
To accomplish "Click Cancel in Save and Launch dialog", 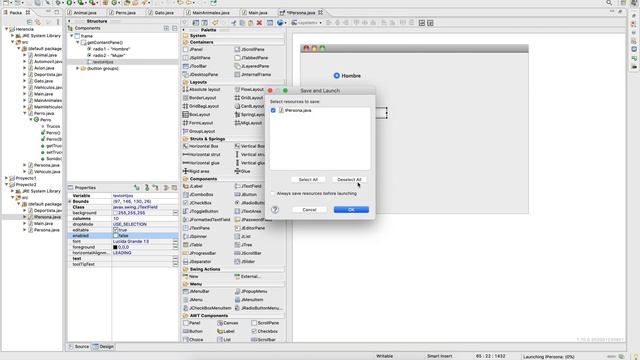I will tap(309, 209).
